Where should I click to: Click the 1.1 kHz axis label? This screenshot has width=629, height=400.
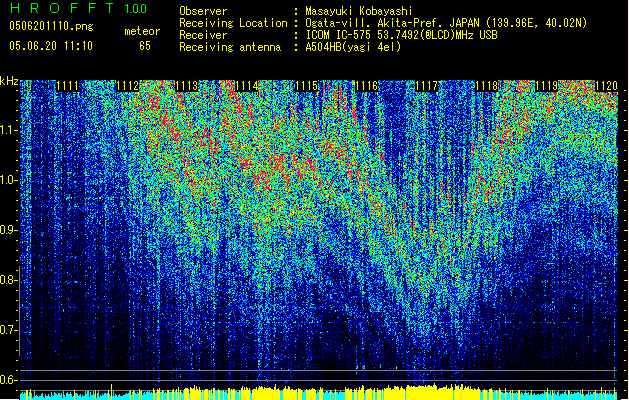pos(9,130)
